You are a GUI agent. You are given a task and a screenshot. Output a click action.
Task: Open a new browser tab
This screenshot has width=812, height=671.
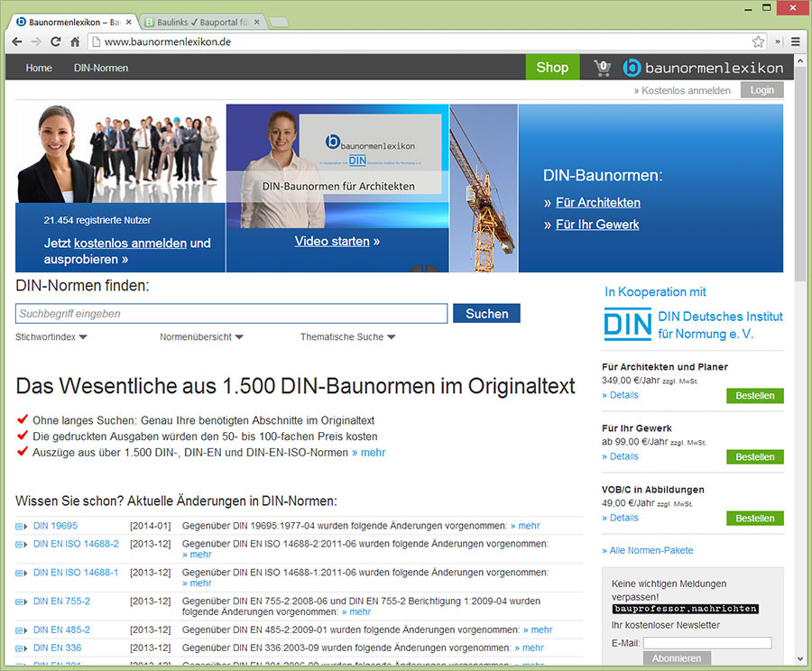(279, 23)
